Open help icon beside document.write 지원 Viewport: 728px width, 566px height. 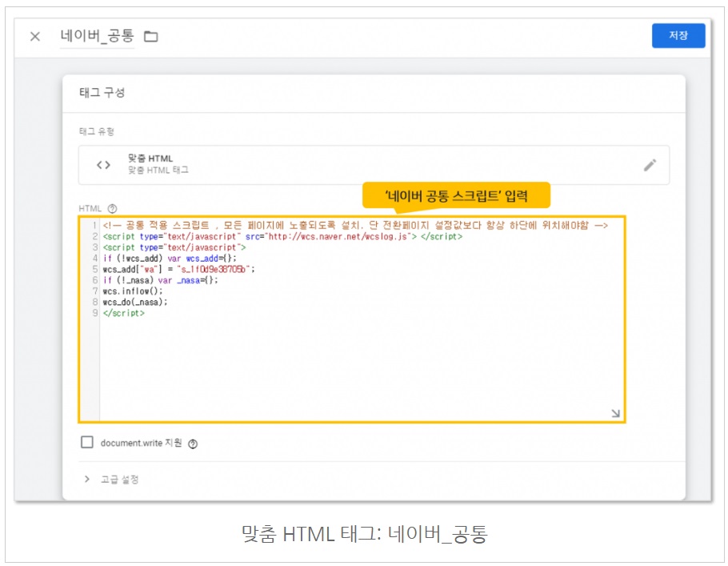[193, 444]
